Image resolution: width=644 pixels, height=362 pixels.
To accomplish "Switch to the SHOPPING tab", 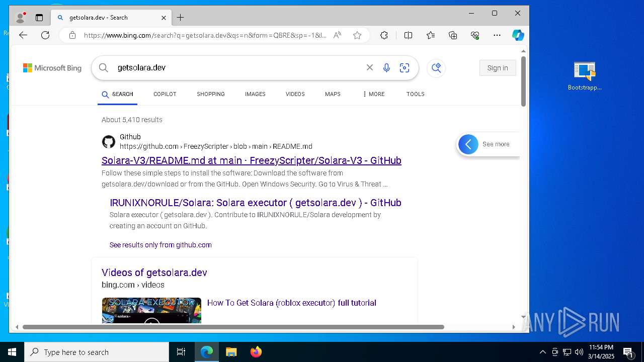I will click(x=211, y=94).
